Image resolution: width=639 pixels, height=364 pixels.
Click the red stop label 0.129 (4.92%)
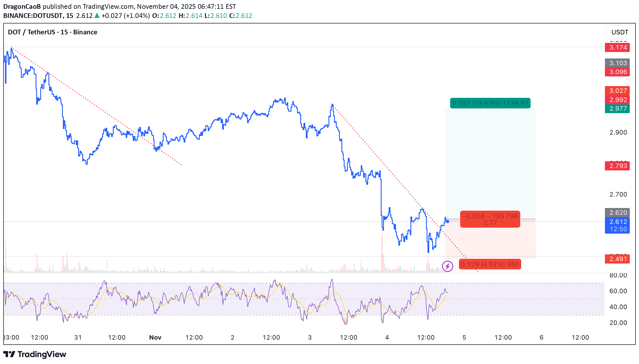(490, 264)
